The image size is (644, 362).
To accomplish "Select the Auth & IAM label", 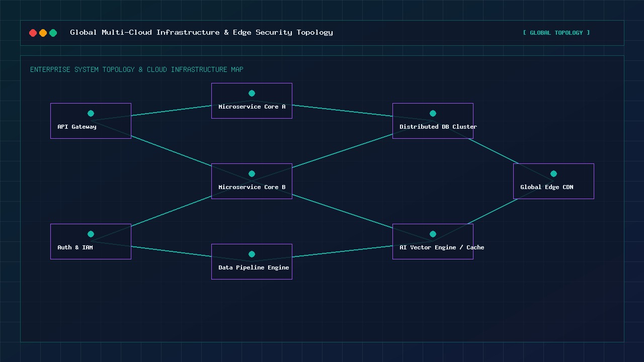I will [75, 247].
